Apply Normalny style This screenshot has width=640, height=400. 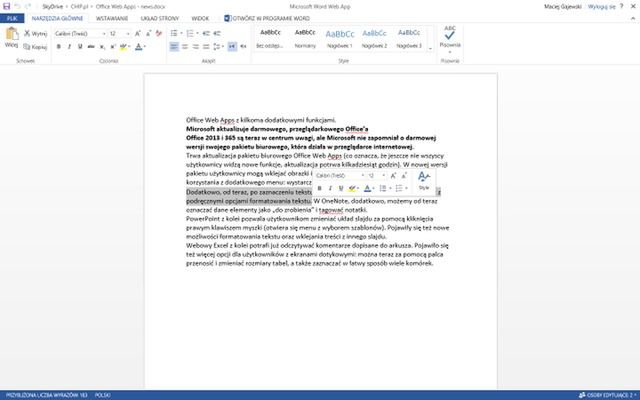(305, 38)
